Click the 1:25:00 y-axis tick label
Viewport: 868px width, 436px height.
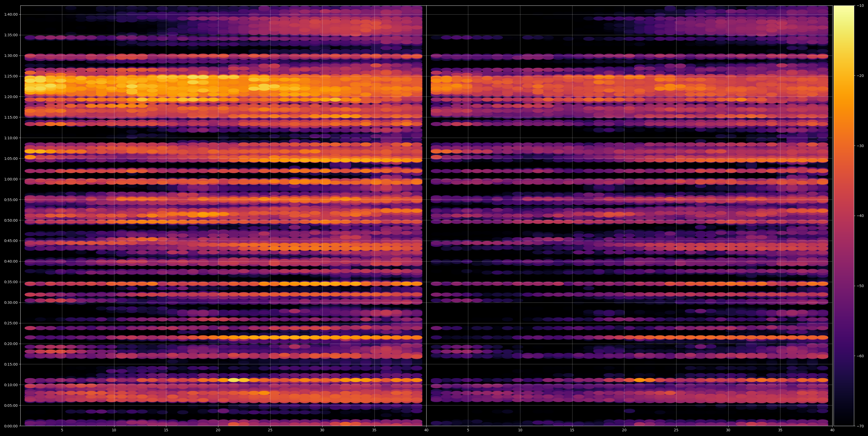11,76
